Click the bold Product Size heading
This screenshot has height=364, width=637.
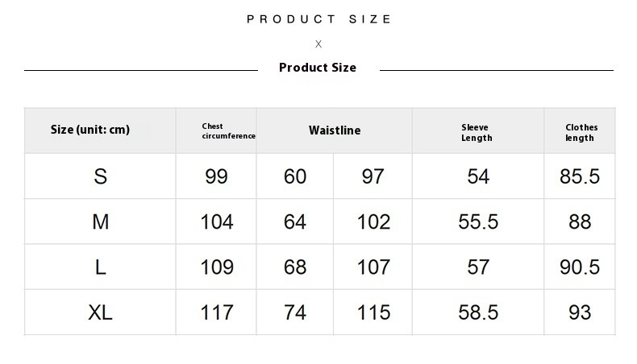[x=318, y=68]
